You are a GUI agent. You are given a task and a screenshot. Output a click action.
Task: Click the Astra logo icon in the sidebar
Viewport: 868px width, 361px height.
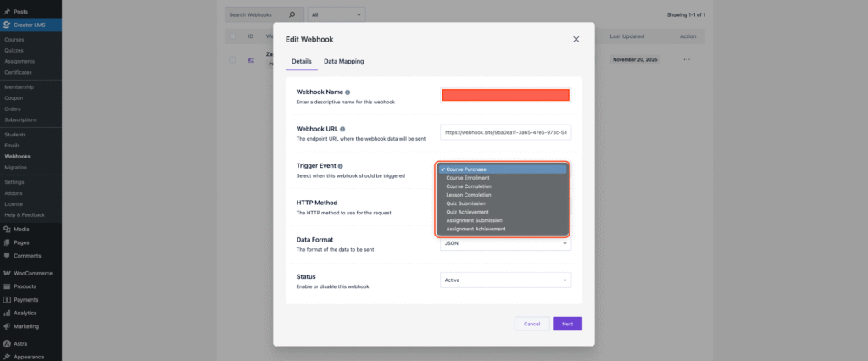(7, 343)
